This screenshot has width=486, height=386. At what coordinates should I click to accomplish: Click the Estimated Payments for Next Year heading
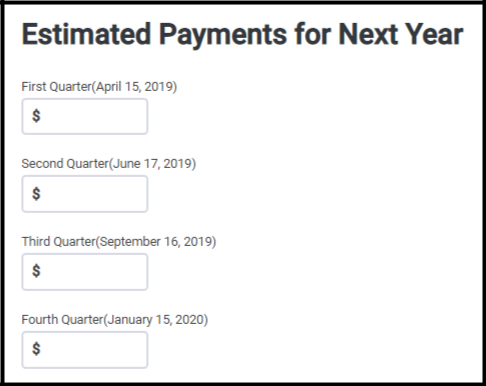click(242, 35)
